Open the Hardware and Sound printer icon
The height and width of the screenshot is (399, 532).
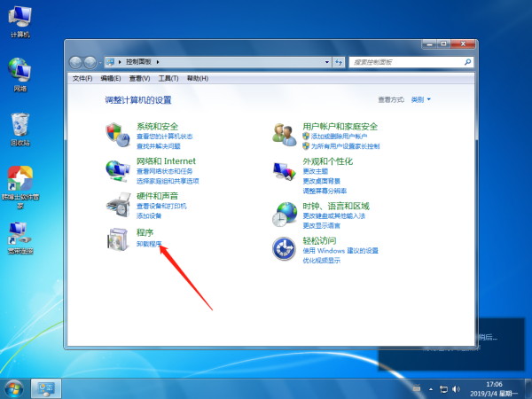point(119,205)
